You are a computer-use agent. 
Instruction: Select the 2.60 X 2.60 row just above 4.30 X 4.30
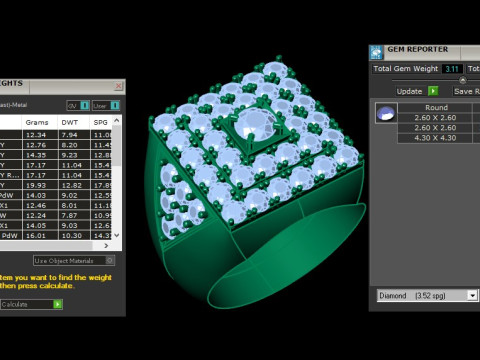(435, 128)
